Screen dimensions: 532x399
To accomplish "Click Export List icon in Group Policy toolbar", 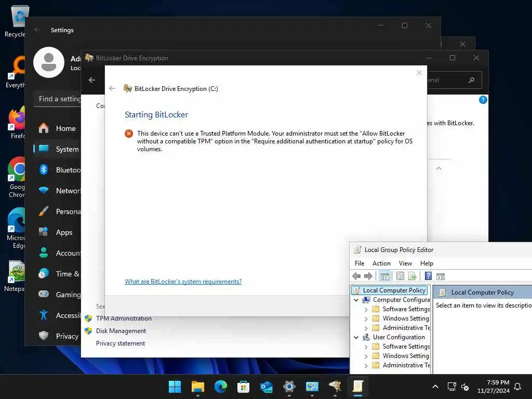I will (x=412, y=276).
